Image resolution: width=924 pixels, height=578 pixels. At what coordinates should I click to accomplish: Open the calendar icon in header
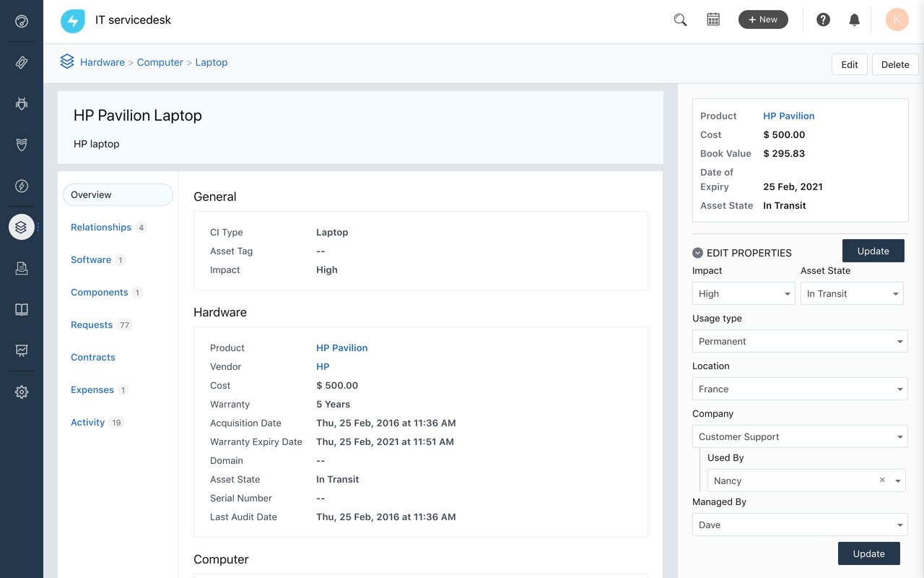point(713,20)
